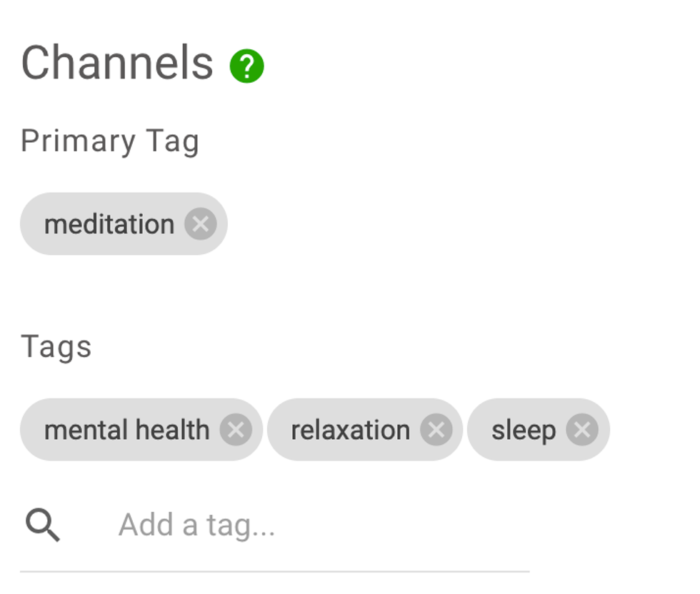
Task: Click the word 'Primary' in the section label
Action: [78, 141]
